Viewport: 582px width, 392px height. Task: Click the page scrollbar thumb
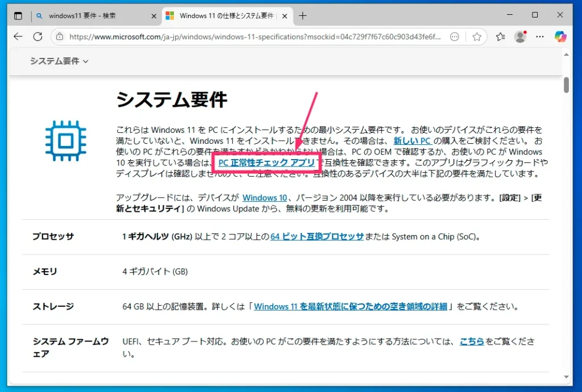click(566, 85)
